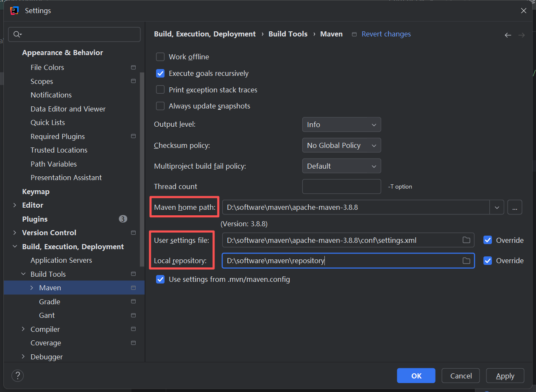The width and height of the screenshot is (536, 392).
Task: Collapse the Build Tools node
Action: point(23,274)
